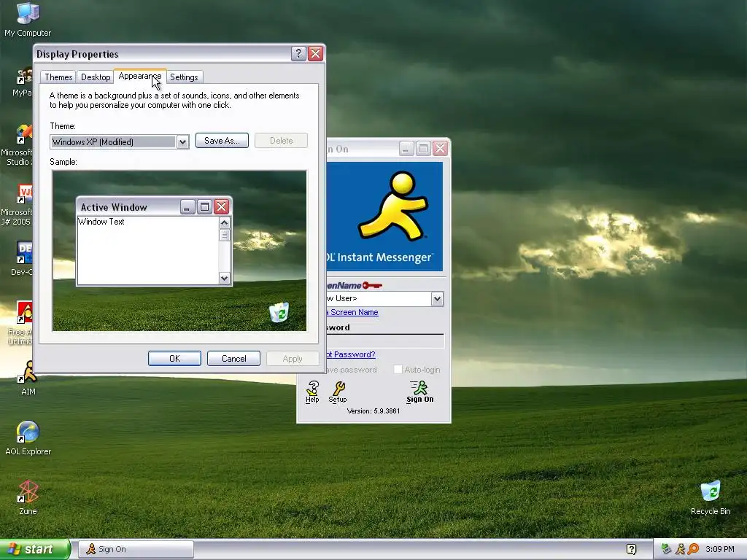Click the disabled Delete button
Viewport: 747px width, 560px height.
[x=281, y=141]
